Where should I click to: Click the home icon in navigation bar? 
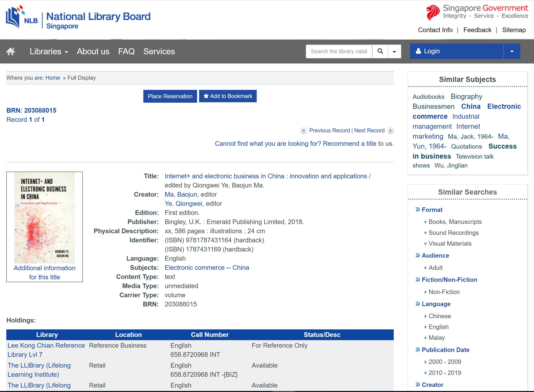pyautogui.click(x=10, y=51)
